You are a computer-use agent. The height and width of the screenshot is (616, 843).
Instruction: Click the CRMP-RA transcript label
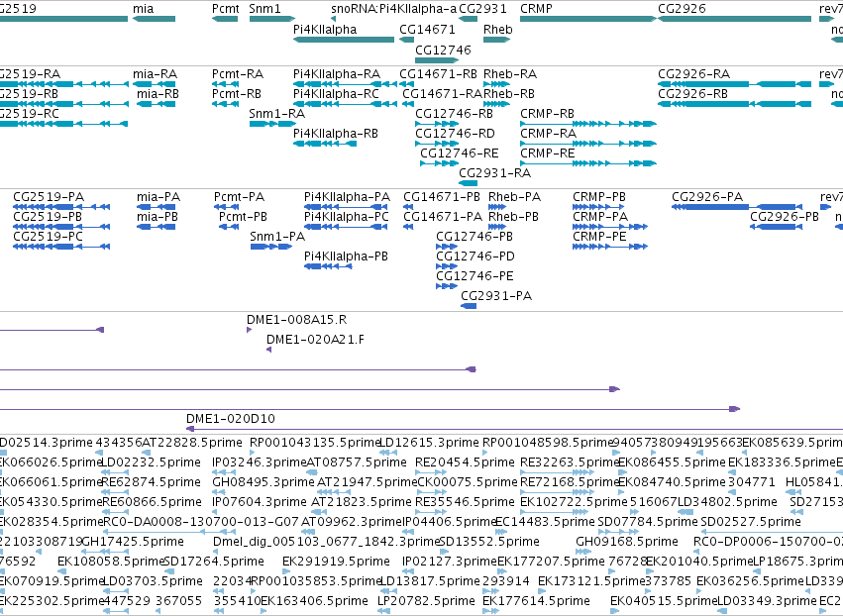[548, 134]
